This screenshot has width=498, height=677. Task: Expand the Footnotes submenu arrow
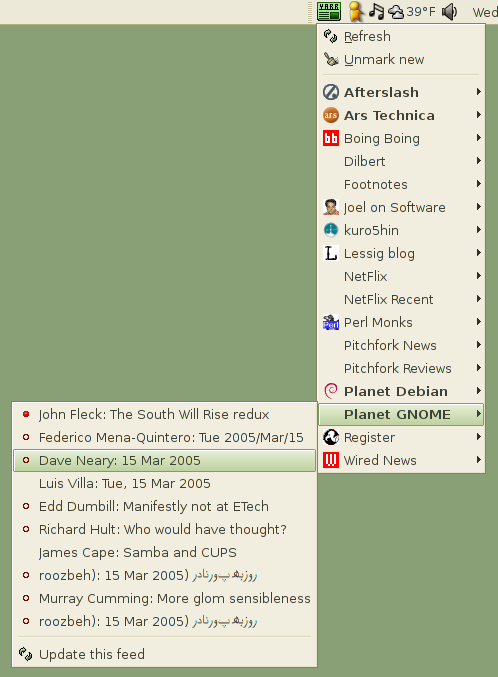479,183
